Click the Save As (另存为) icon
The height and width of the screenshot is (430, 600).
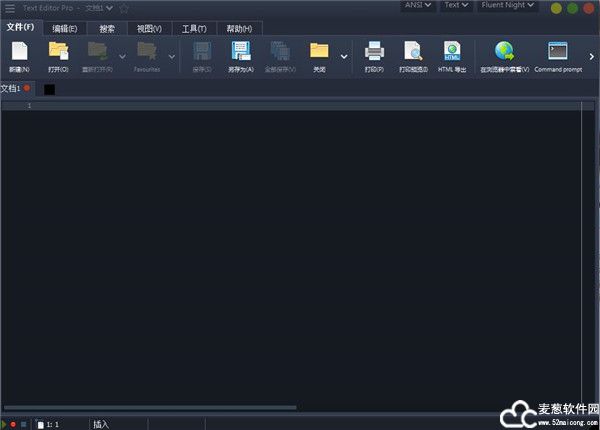tap(241, 51)
